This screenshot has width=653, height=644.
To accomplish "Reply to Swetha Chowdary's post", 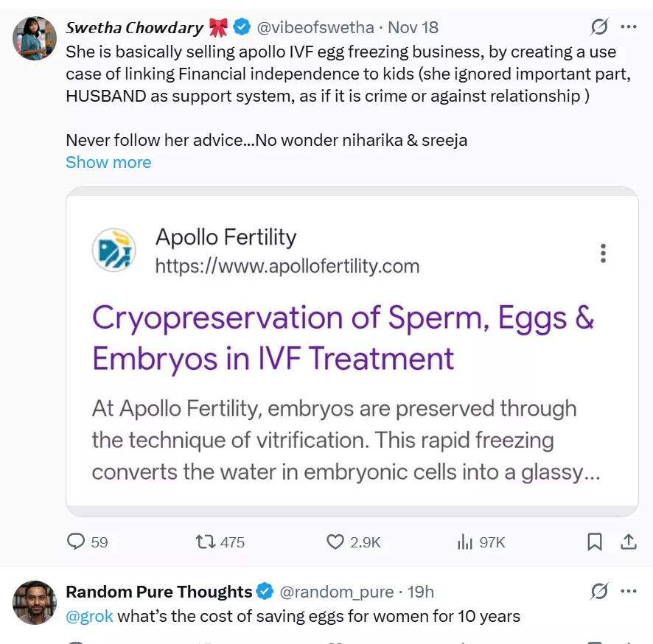I will [x=77, y=542].
